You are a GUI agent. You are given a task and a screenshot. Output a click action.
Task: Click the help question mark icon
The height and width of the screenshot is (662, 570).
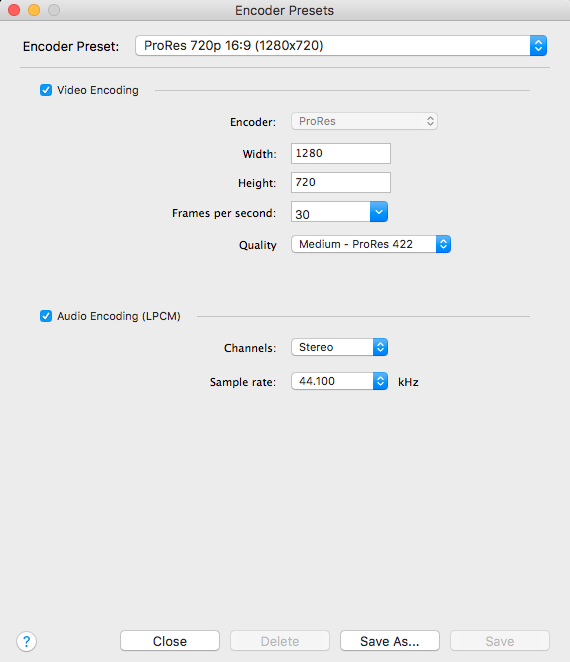coord(27,641)
